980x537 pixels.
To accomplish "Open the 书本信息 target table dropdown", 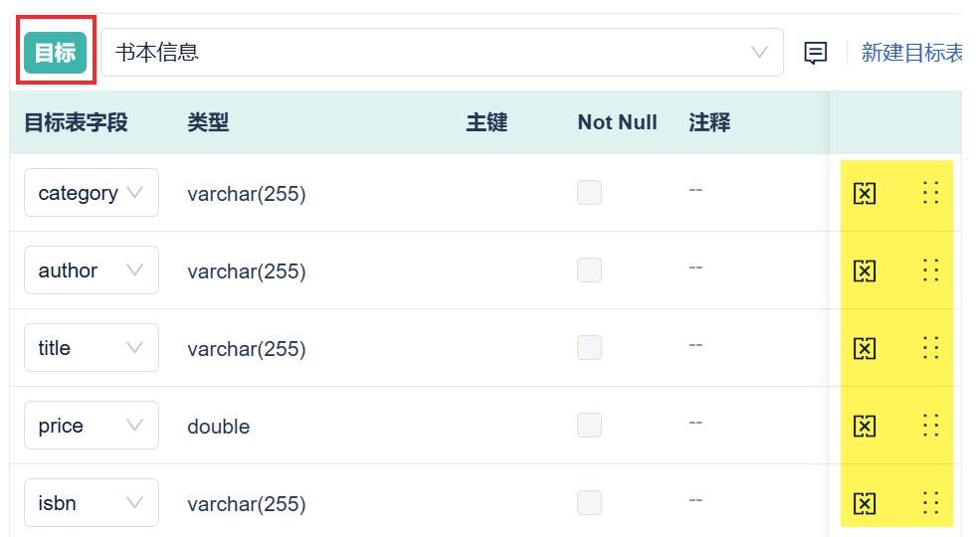I will 442,53.
